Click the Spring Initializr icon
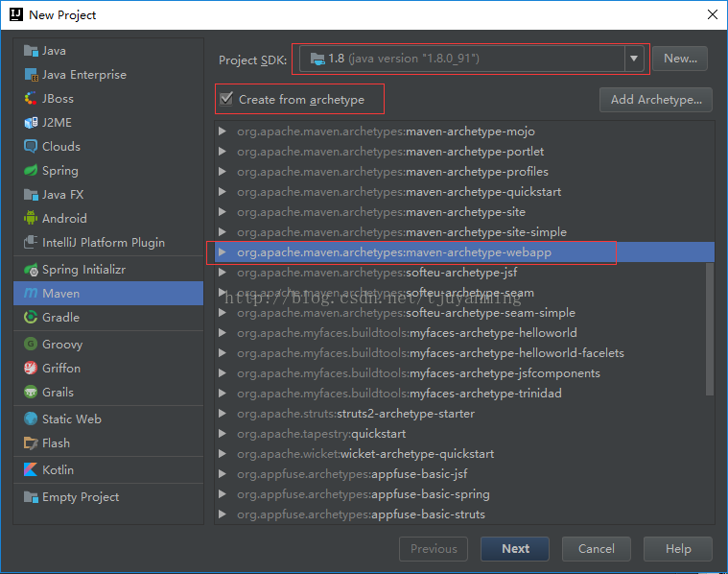Image resolution: width=728 pixels, height=574 pixels. pos(31,270)
